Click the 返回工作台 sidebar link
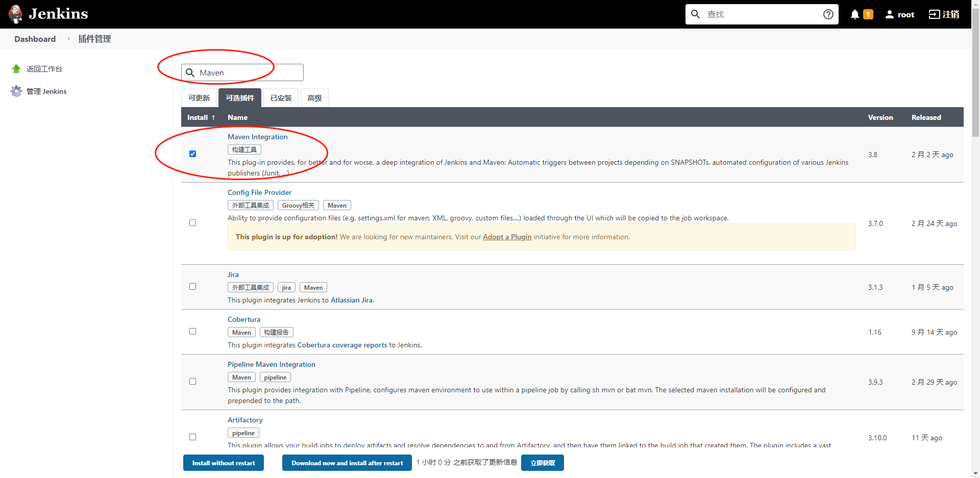 (44, 69)
